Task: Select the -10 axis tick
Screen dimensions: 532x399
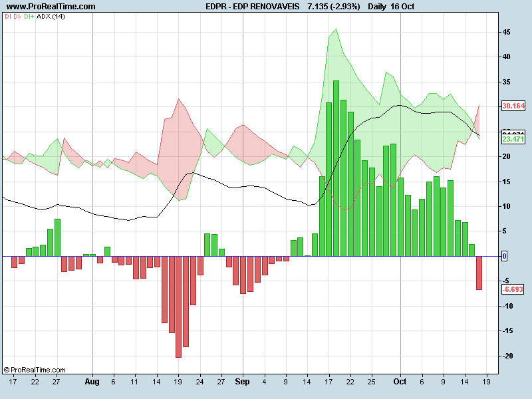Action: (x=507, y=306)
